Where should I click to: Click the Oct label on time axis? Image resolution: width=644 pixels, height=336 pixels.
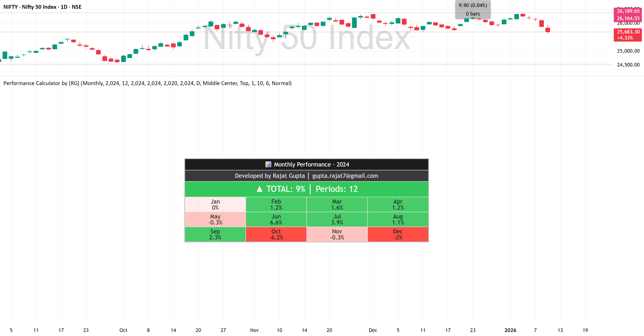pyautogui.click(x=123, y=330)
